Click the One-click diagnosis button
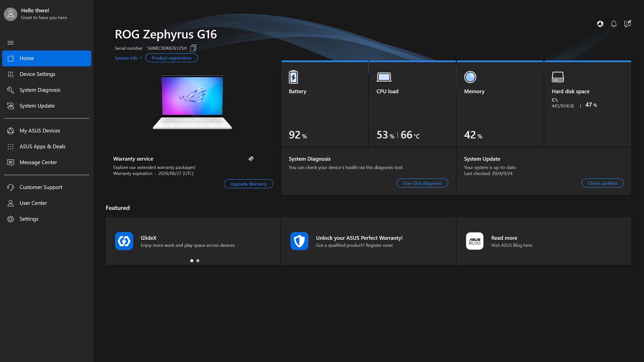This screenshot has width=644, height=362. tap(422, 183)
